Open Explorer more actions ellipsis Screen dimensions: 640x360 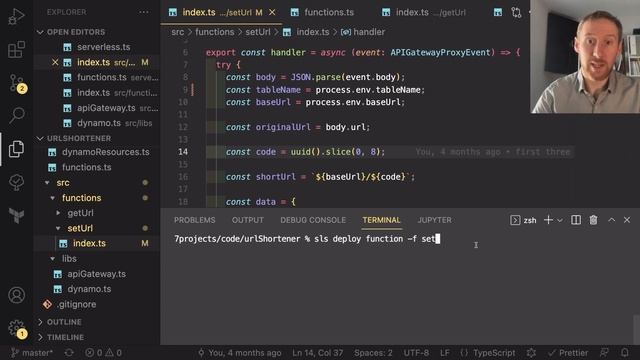click(144, 12)
